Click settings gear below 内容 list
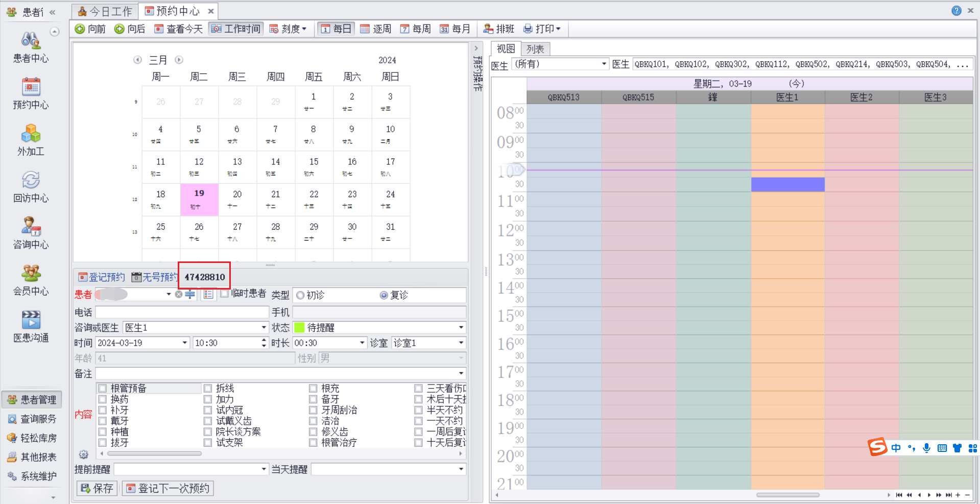This screenshot has width=980, height=504. pos(84,454)
